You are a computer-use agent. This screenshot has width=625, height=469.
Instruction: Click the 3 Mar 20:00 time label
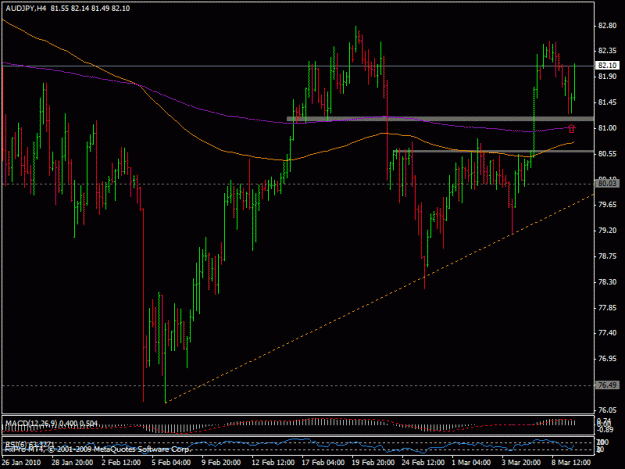(521, 462)
